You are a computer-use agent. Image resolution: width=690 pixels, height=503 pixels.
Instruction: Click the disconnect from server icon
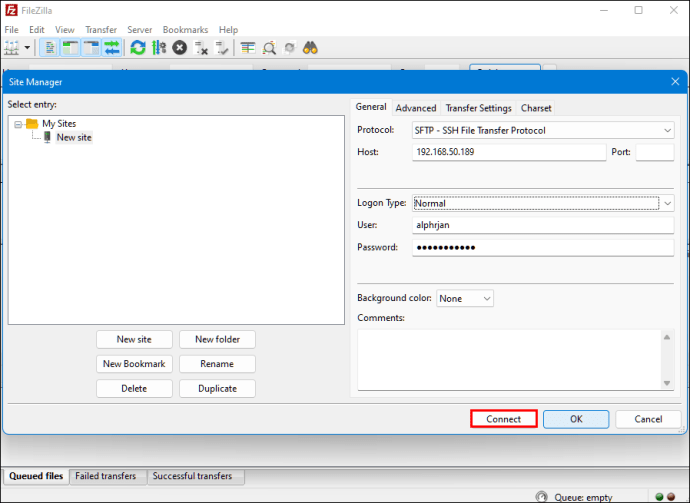click(x=201, y=48)
